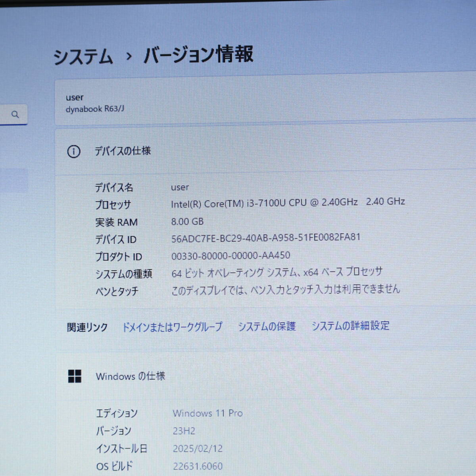The image size is (476, 476).
Task: Click the デバイス ID label
Action: coord(116,239)
